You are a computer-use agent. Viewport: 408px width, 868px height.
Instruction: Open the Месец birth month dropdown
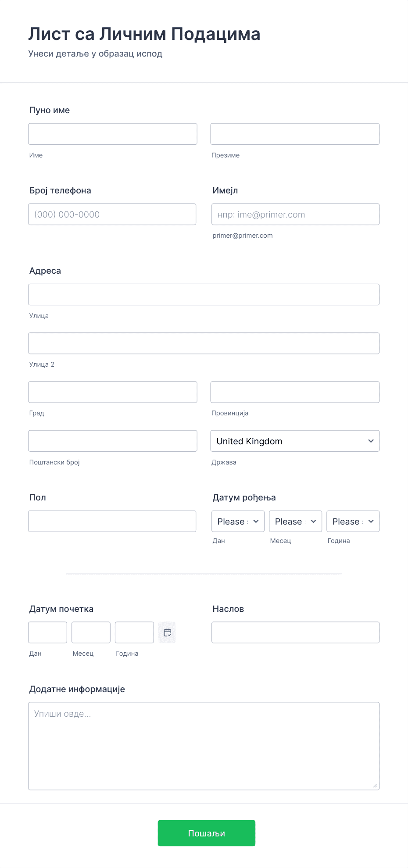click(x=295, y=521)
